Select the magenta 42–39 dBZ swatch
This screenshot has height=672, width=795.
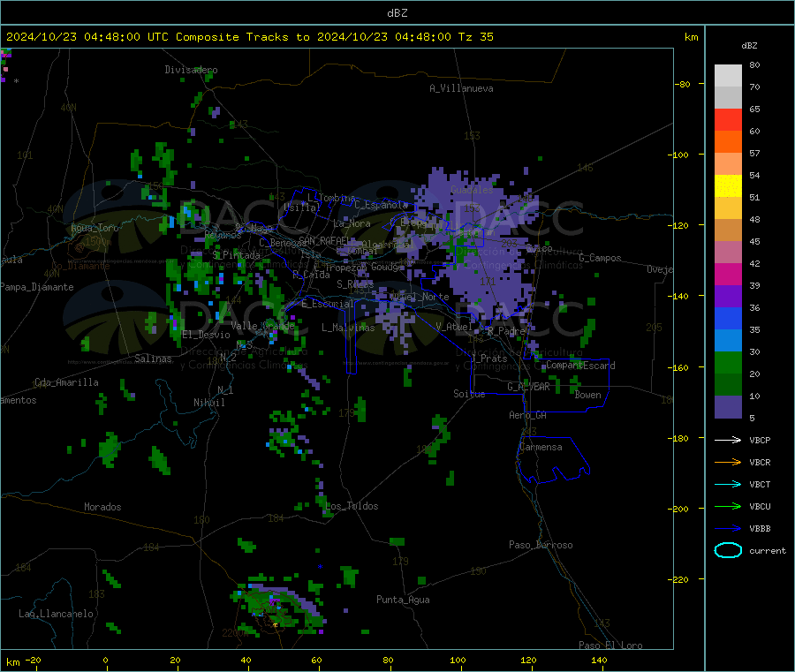728,274
